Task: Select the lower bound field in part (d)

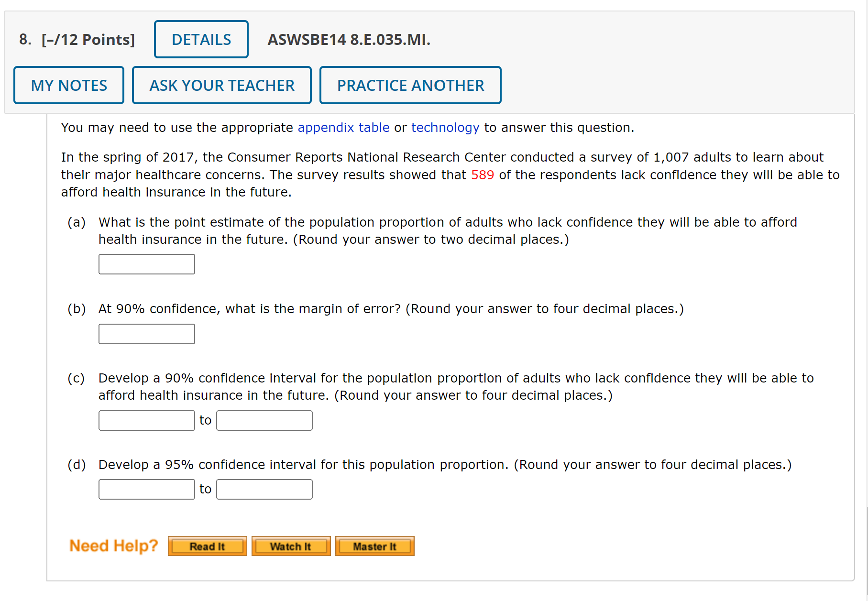Action: [x=146, y=489]
